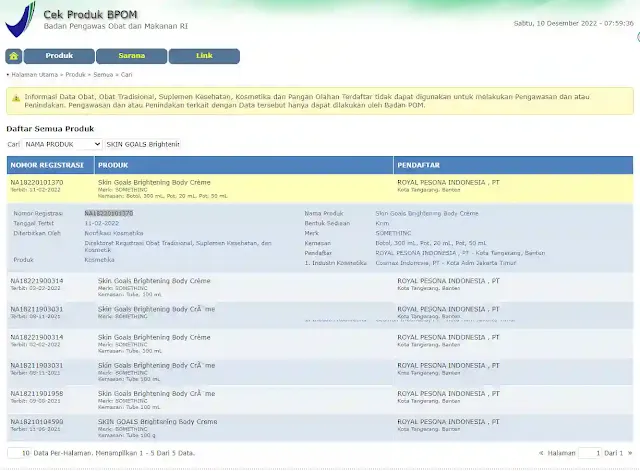
Task: Click the selected registration number NA18220101370 in details
Action: pyautogui.click(x=109, y=213)
